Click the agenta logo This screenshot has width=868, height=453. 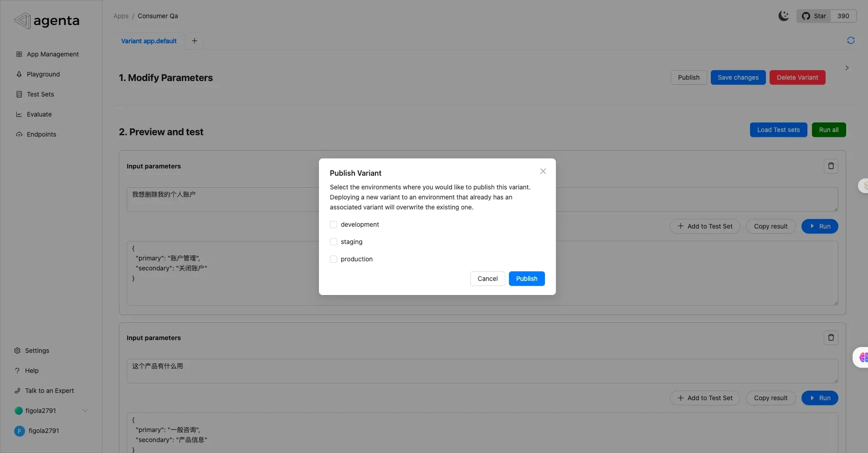(47, 21)
